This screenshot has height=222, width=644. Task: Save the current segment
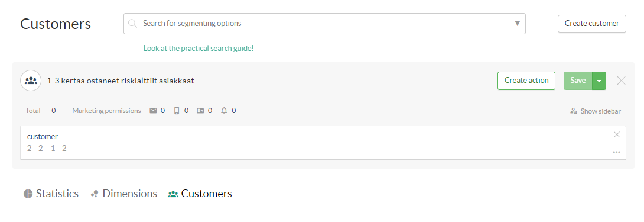tap(577, 81)
